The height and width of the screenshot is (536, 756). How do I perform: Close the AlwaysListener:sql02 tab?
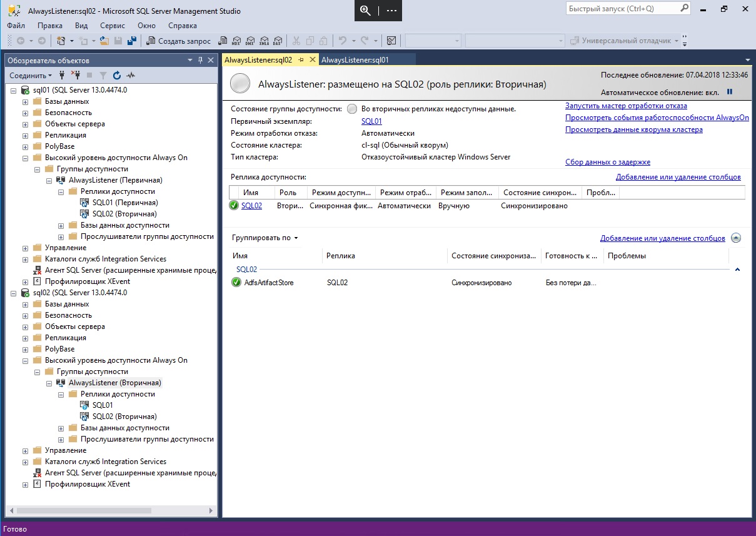tap(312, 60)
